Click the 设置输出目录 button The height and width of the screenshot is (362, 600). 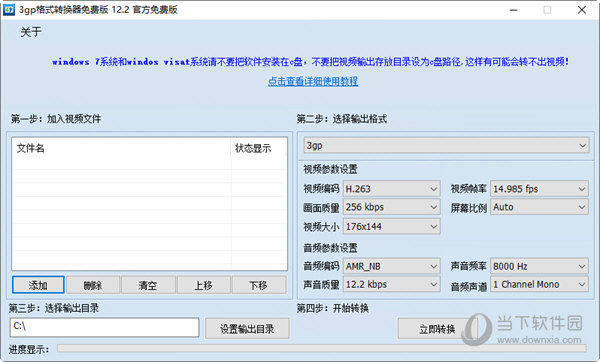pyautogui.click(x=247, y=329)
